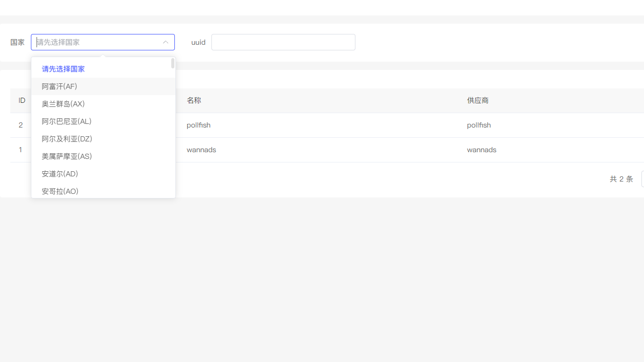This screenshot has height=362, width=644.
Task: Click the 供应商 column header
Action: (478, 101)
